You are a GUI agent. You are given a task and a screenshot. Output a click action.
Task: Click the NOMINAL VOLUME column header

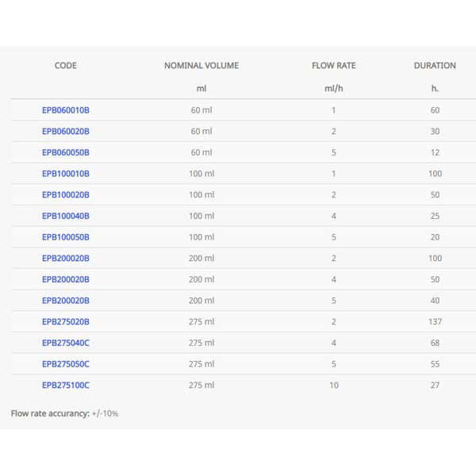click(202, 66)
